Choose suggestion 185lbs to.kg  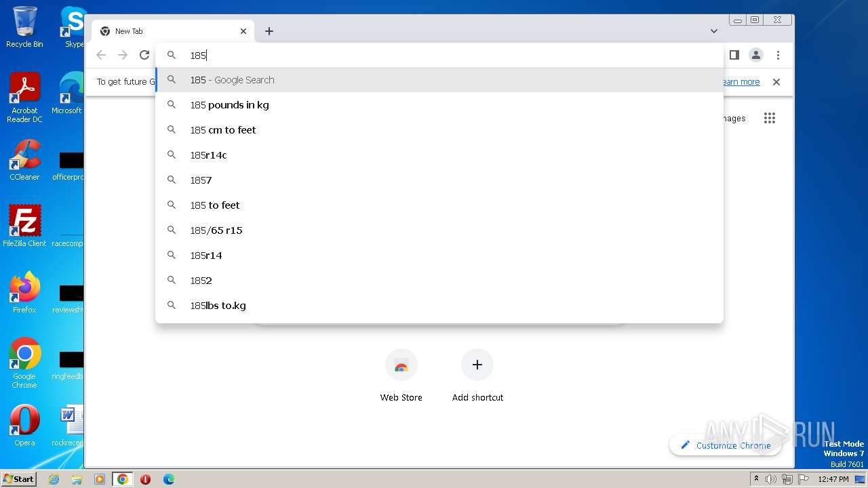coord(439,306)
